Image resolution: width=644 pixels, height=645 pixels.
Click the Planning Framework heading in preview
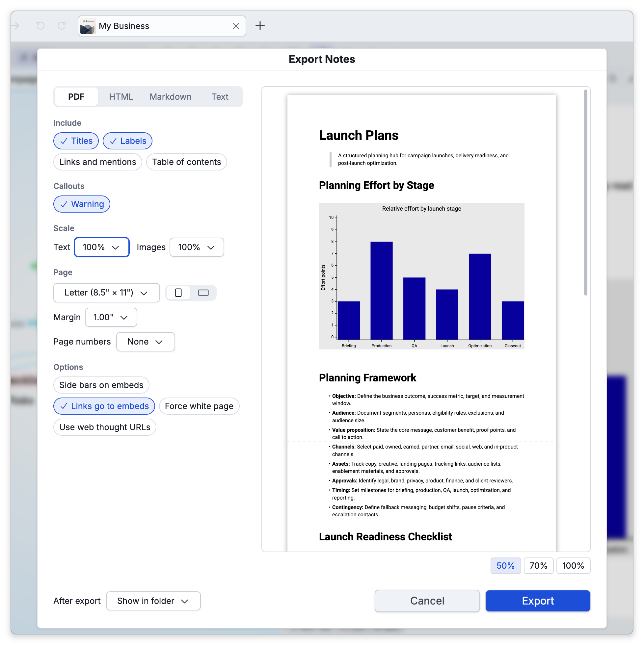pyautogui.click(x=367, y=377)
